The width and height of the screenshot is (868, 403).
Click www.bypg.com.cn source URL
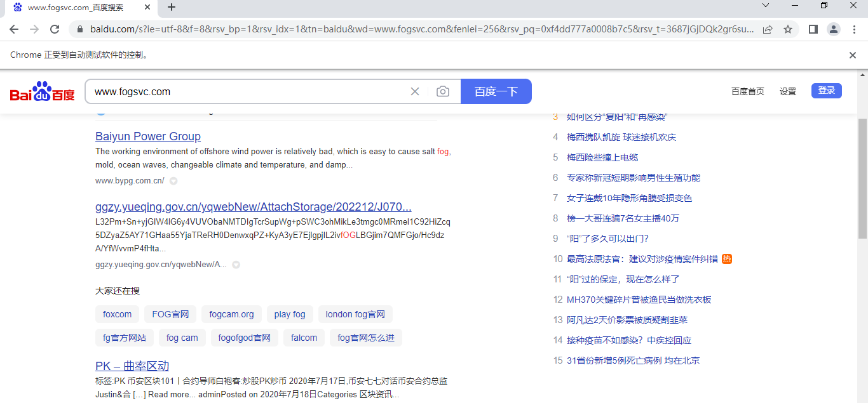click(130, 181)
